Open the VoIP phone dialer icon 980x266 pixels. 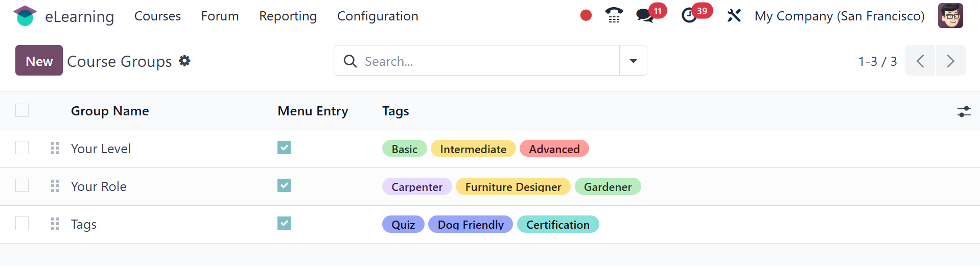tap(614, 16)
